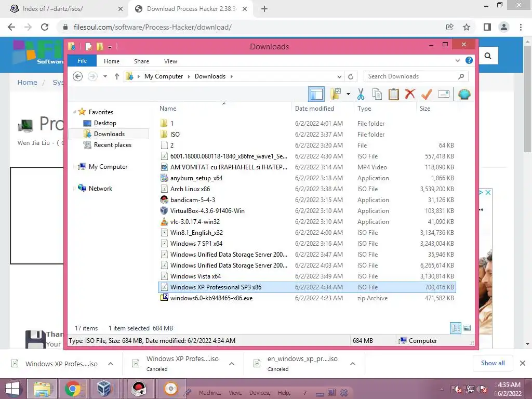Select anyburn_setup_x64 application
The width and height of the screenshot is (532, 399).
[307, 178]
